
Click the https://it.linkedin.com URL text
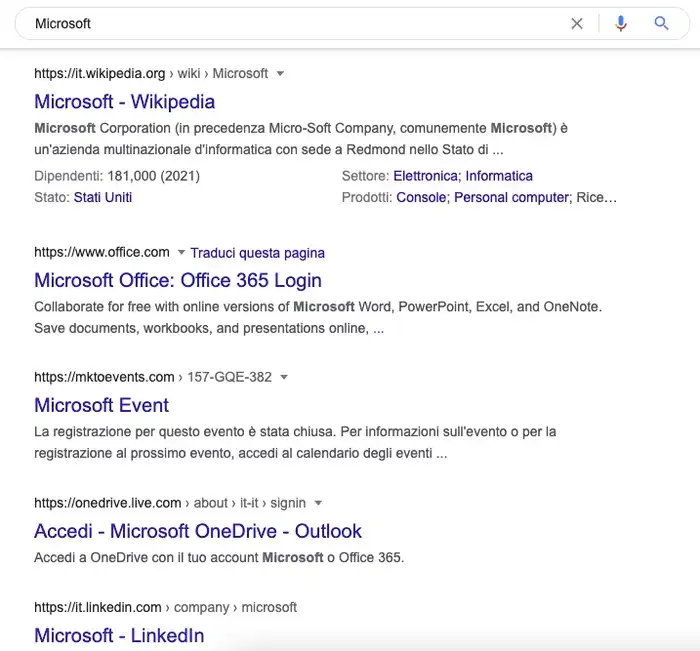(x=98, y=608)
